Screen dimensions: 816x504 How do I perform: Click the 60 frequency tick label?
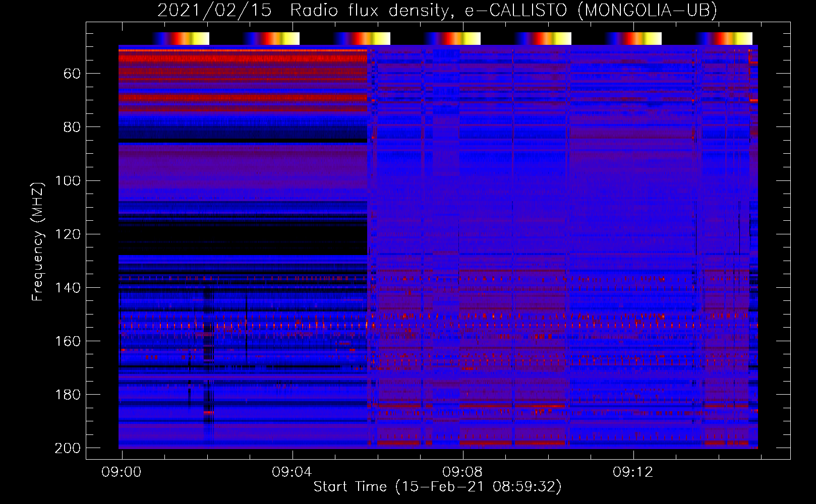click(72, 74)
